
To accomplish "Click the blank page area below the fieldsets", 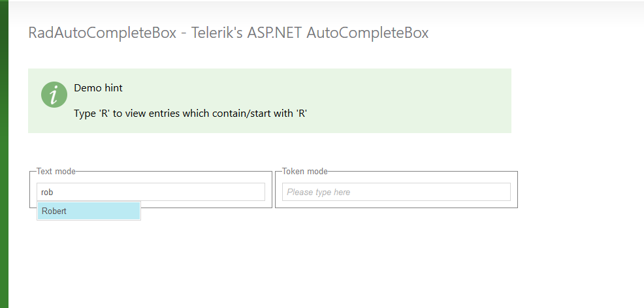I will click(x=327, y=261).
